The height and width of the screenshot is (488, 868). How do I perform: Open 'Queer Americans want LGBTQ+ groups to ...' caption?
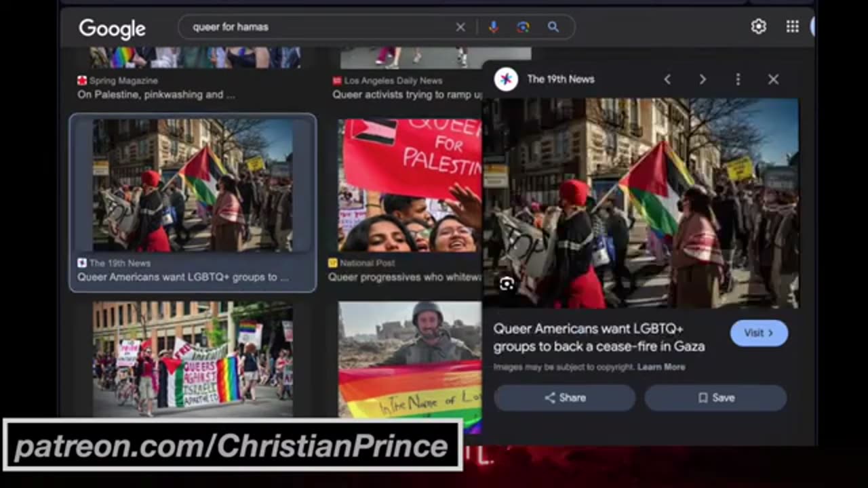click(x=182, y=277)
